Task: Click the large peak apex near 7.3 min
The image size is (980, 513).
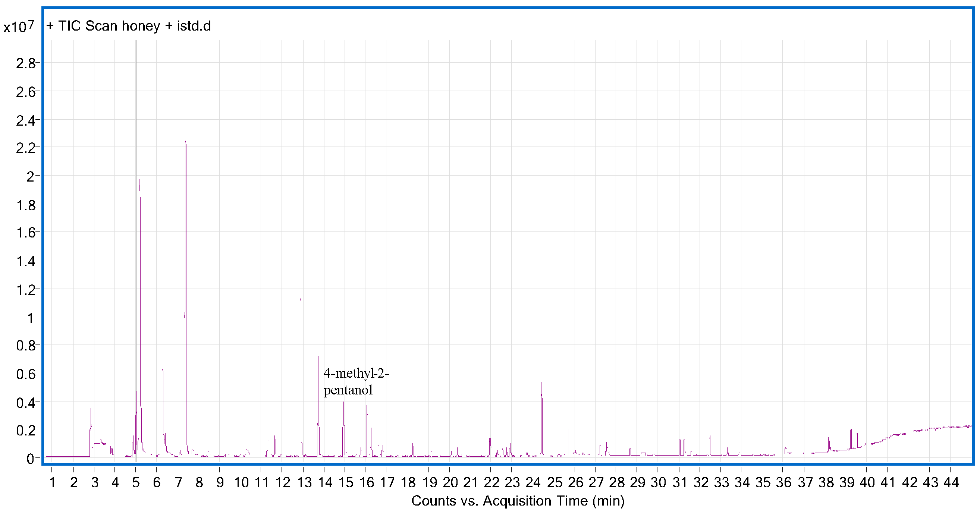Action: point(185,141)
